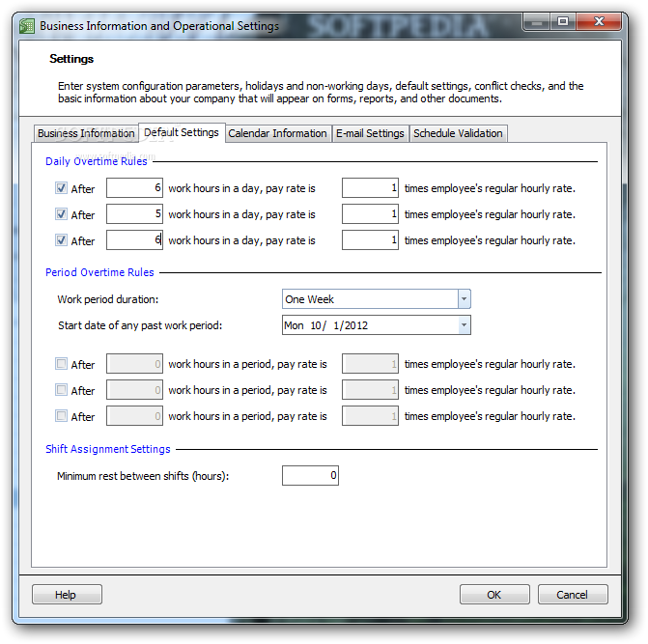Uncheck the third daily overtime After checkbox
This screenshot has height=644, width=648.
point(61,240)
